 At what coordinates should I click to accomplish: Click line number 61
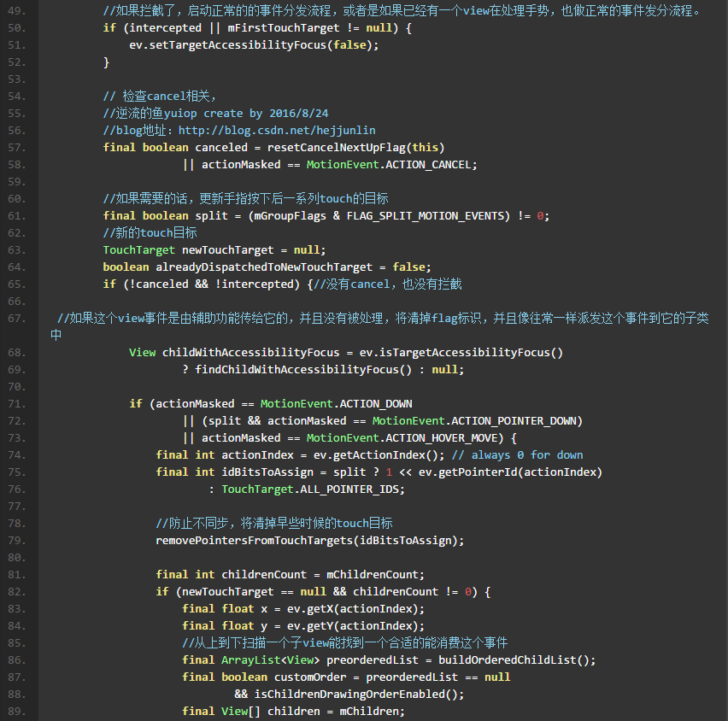coord(17,216)
